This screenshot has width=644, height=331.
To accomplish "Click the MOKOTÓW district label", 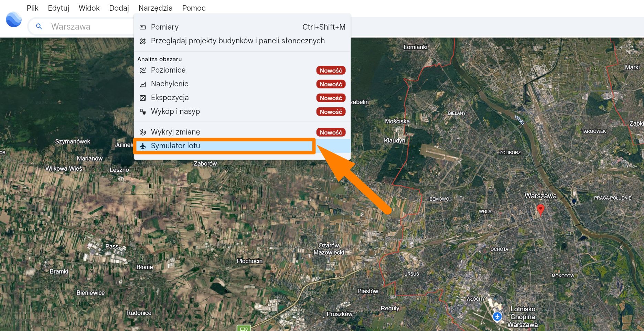I will point(563,276).
